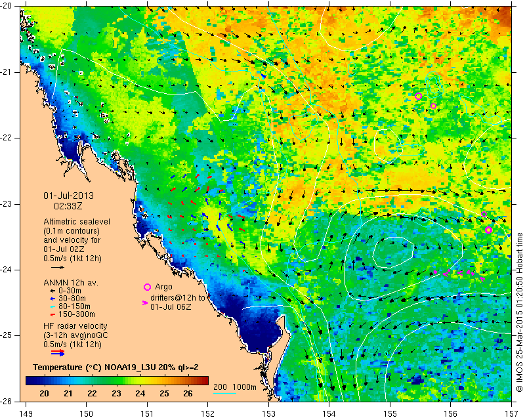This screenshot has width=525, height=420.
Task: Click the black altimetric velocity scale arrow
Action: click(58, 267)
